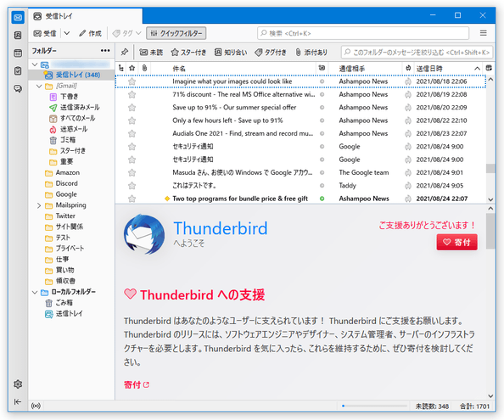Screen dimensions: 504x420
Task: Click the sort arrow on 送信日時 column
Action: (477, 68)
